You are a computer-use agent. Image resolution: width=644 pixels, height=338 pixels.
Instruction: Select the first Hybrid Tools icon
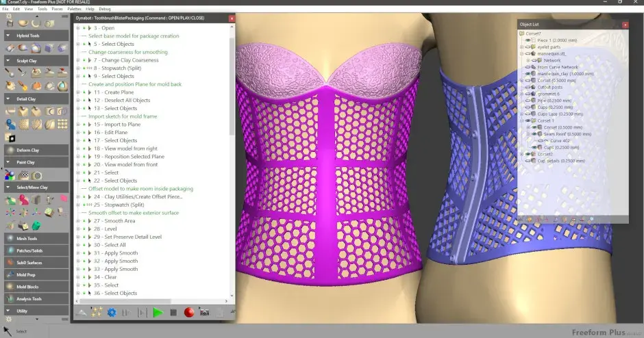[11, 47]
